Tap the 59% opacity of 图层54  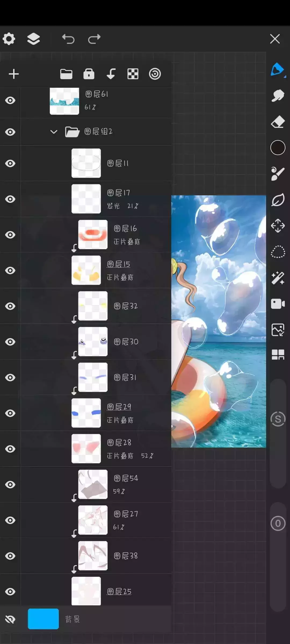point(119,491)
